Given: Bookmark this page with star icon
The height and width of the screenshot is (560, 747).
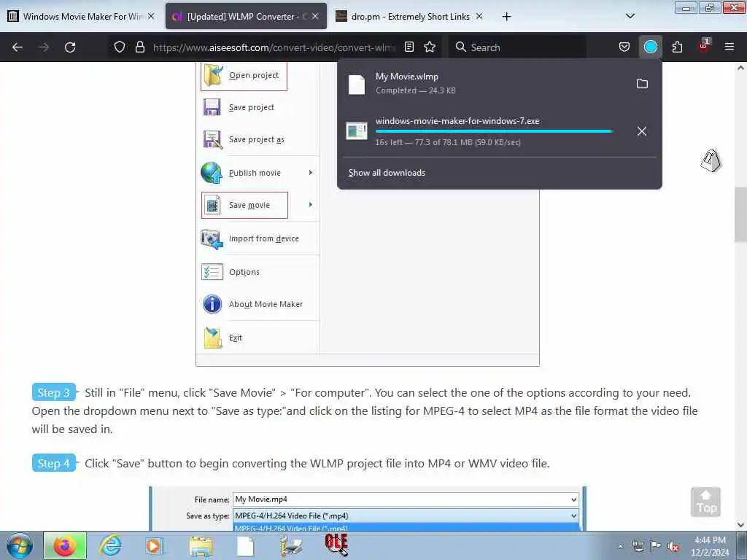Looking at the screenshot, I should pyautogui.click(x=430, y=47).
